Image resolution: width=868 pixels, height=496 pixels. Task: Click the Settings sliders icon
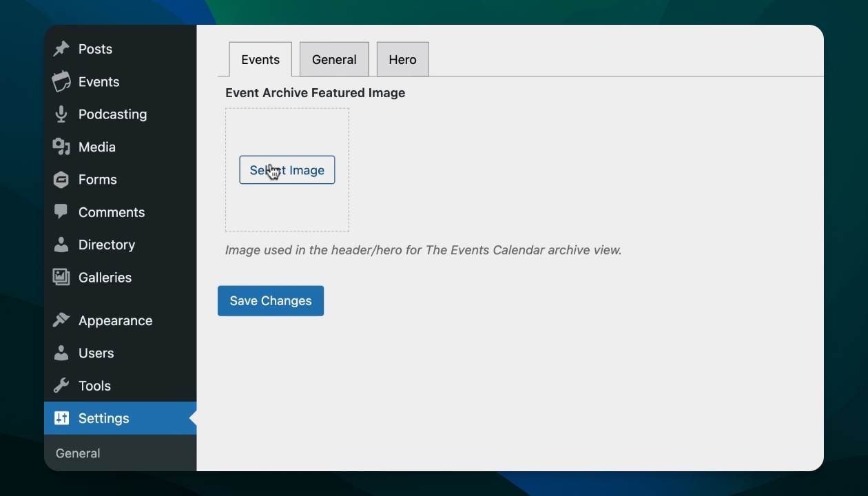[x=61, y=418]
